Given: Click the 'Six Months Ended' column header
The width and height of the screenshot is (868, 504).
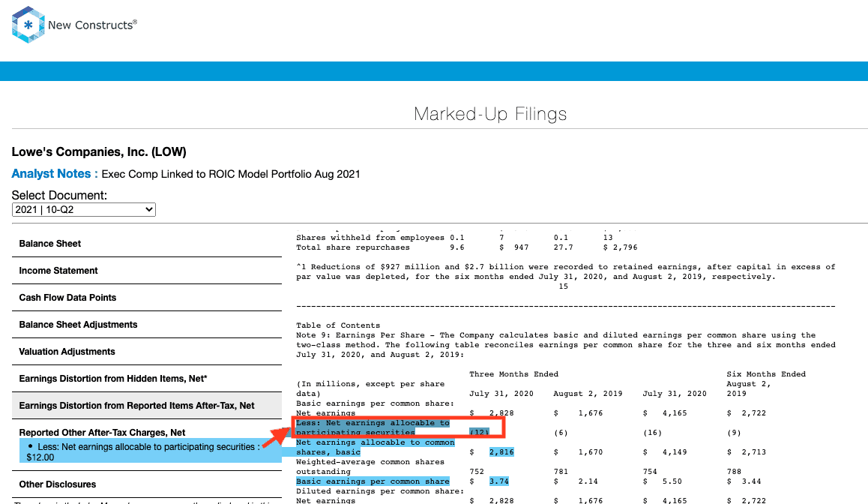Looking at the screenshot, I should click(x=766, y=374).
